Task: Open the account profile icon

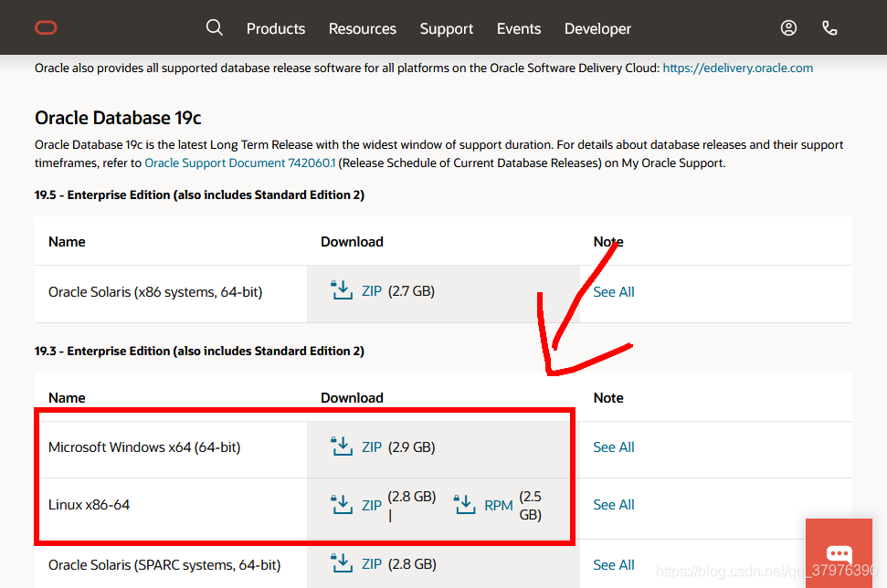Action: 788,27
